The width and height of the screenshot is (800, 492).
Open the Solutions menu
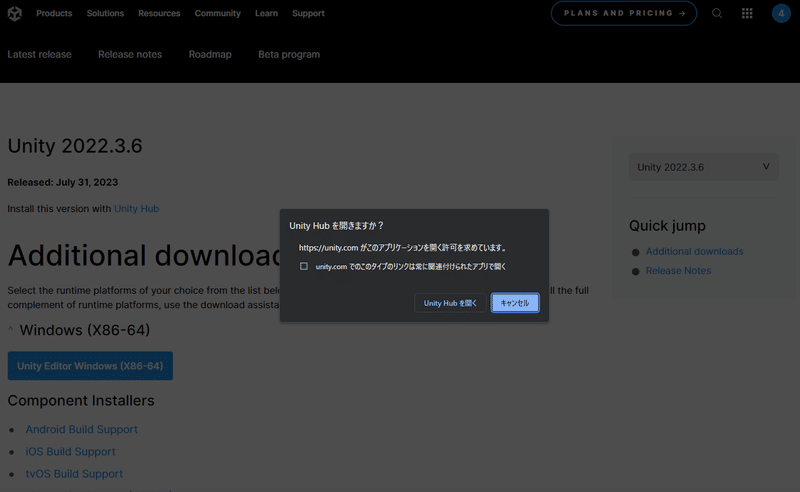point(105,13)
